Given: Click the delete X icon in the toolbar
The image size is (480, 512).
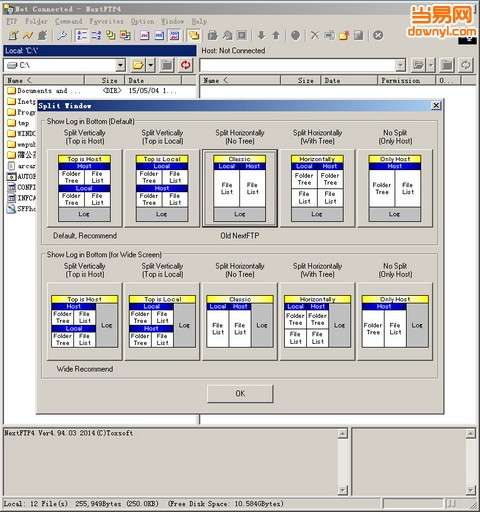Looking at the screenshot, I should (x=314, y=35).
